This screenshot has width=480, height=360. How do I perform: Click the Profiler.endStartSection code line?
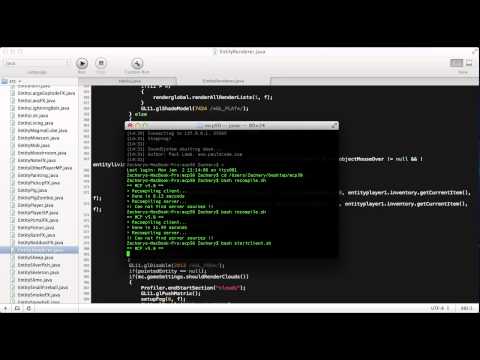[193, 288]
